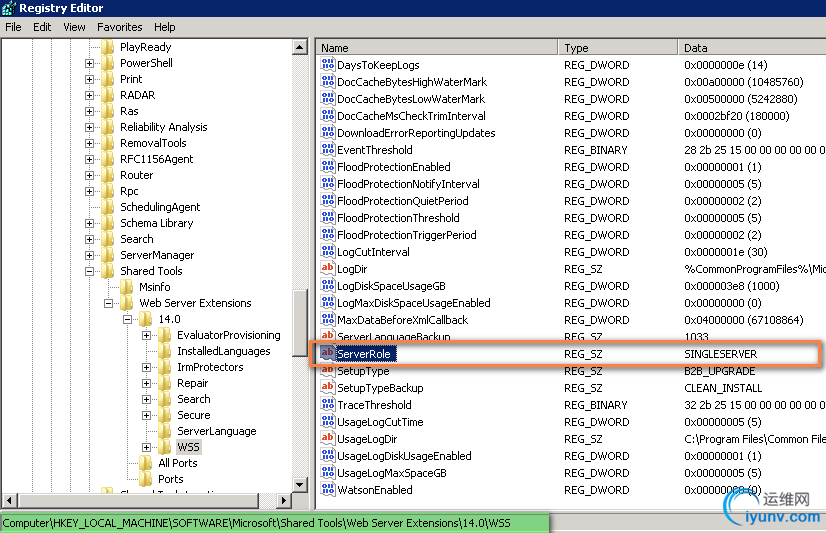Click the SchedulingAgent folder icon

click(x=107, y=207)
